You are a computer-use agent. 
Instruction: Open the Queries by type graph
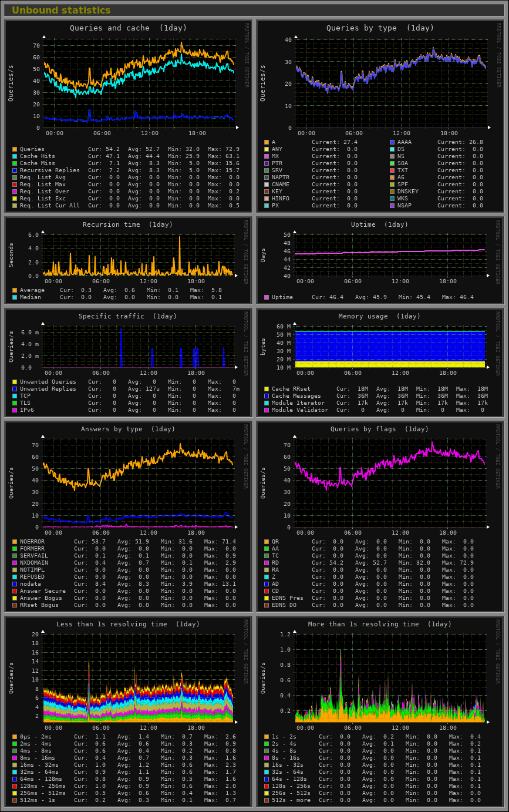click(x=380, y=116)
